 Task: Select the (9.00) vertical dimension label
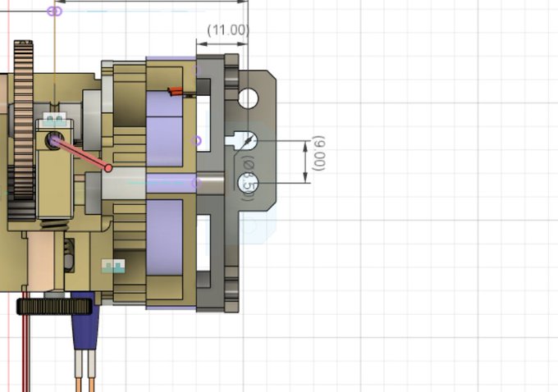point(318,153)
